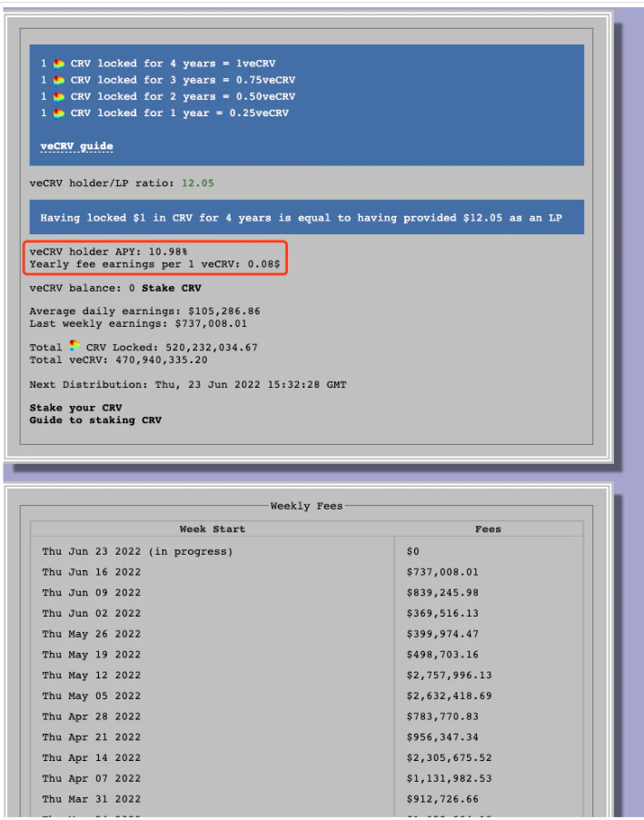Click the CRV icon in the 4 years row

click(59, 64)
